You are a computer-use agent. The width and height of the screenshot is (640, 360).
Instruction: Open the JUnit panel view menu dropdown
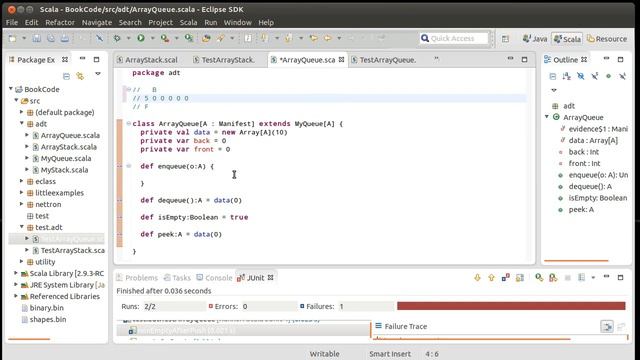pos(593,278)
